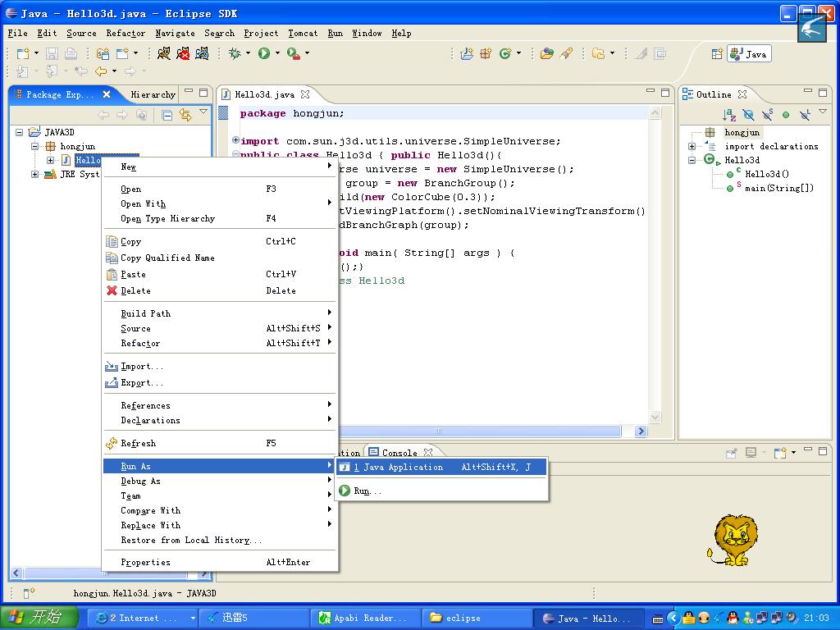Collapse the Hello3d class in Outline

(x=692, y=160)
